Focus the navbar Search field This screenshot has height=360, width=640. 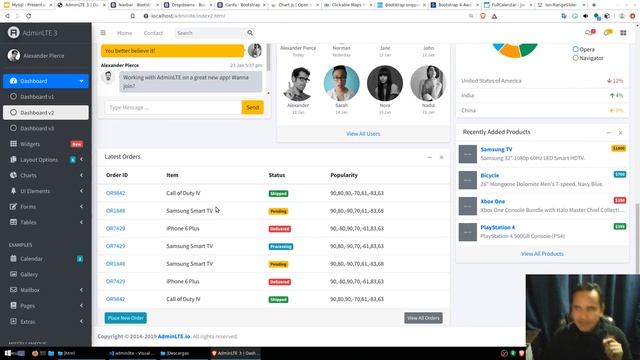[210, 33]
